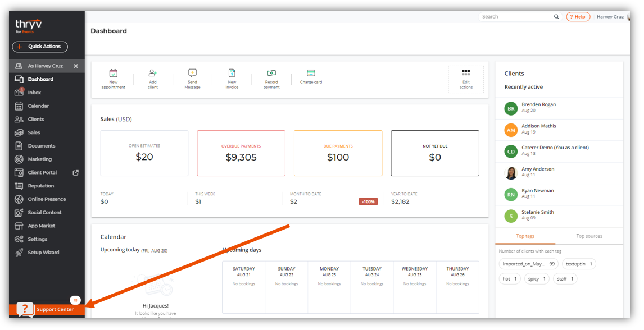This screenshot has width=644, height=330.
Task: Click the New invoice icon
Action: (x=232, y=73)
